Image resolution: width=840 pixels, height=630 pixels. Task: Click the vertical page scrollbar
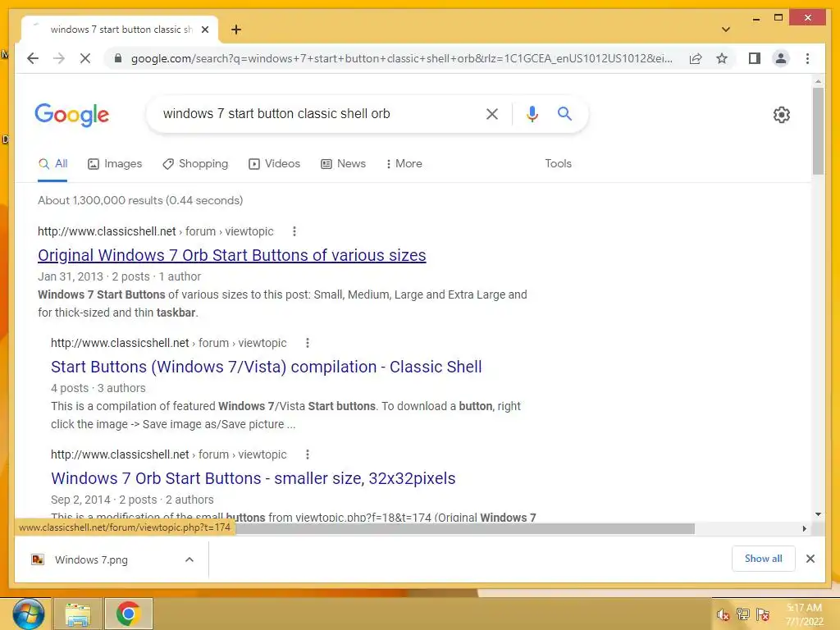(818, 131)
